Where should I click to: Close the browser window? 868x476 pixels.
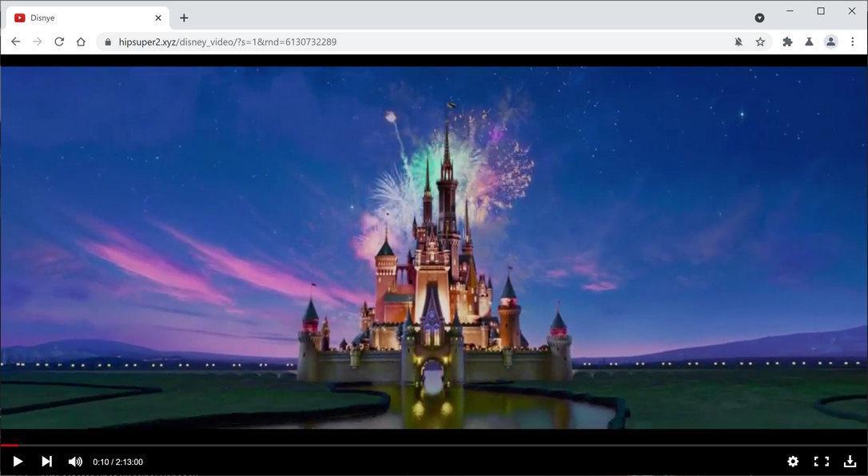[x=852, y=11]
